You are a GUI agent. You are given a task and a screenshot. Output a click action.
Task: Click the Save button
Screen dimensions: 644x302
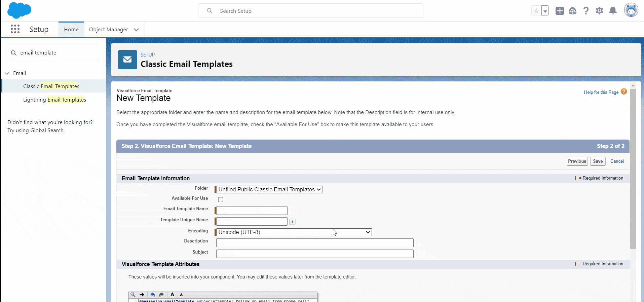pyautogui.click(x=598, y=161)
